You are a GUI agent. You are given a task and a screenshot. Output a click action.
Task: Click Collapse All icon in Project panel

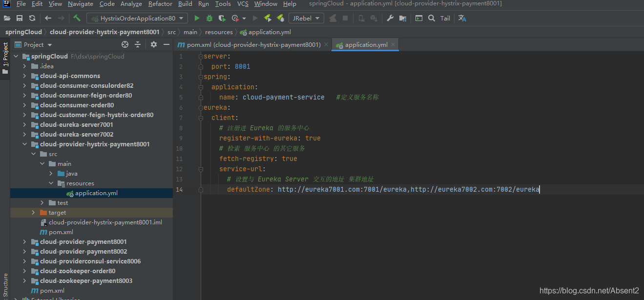pyautogui.click(x=138, y=44)
